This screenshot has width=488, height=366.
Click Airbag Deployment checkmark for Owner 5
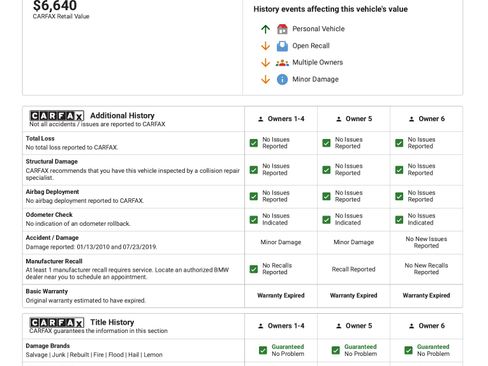326,196
